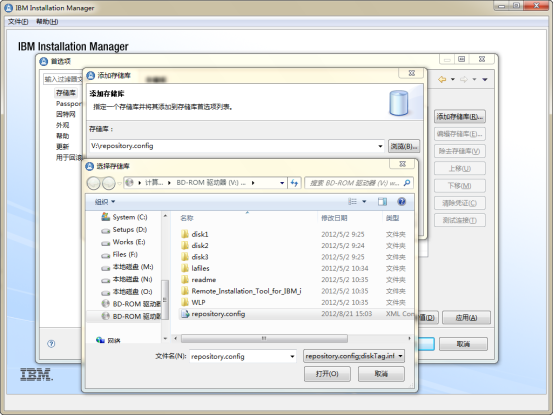Select 因特网 in the preferences tree
This screenshot has width=553, height=415.
coord(66,114)
